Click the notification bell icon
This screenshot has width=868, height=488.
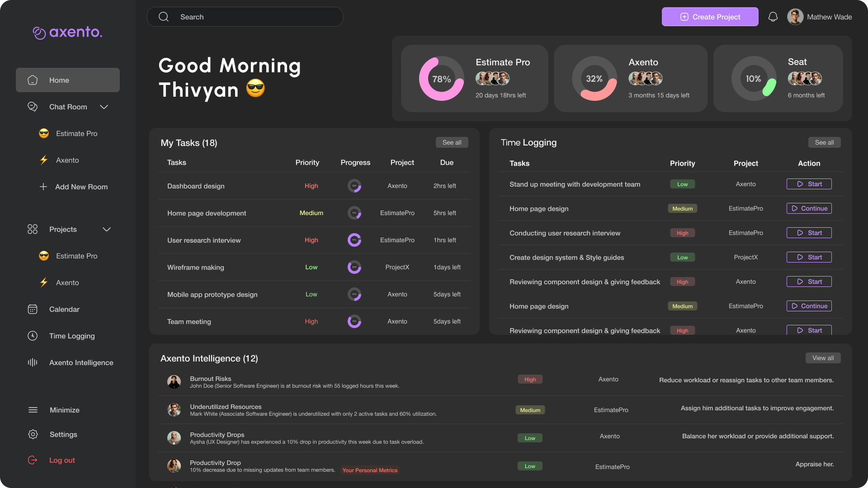pyautogui.click(x=773, y=17)
